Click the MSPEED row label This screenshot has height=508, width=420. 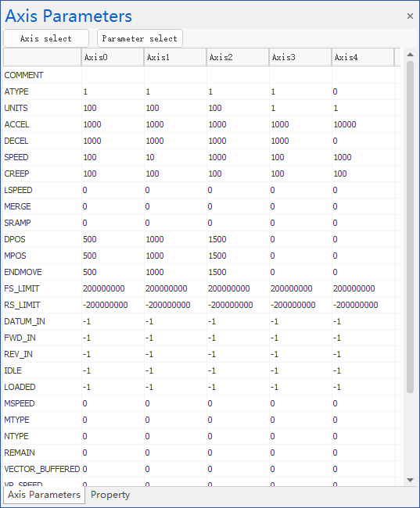(19, 403)
